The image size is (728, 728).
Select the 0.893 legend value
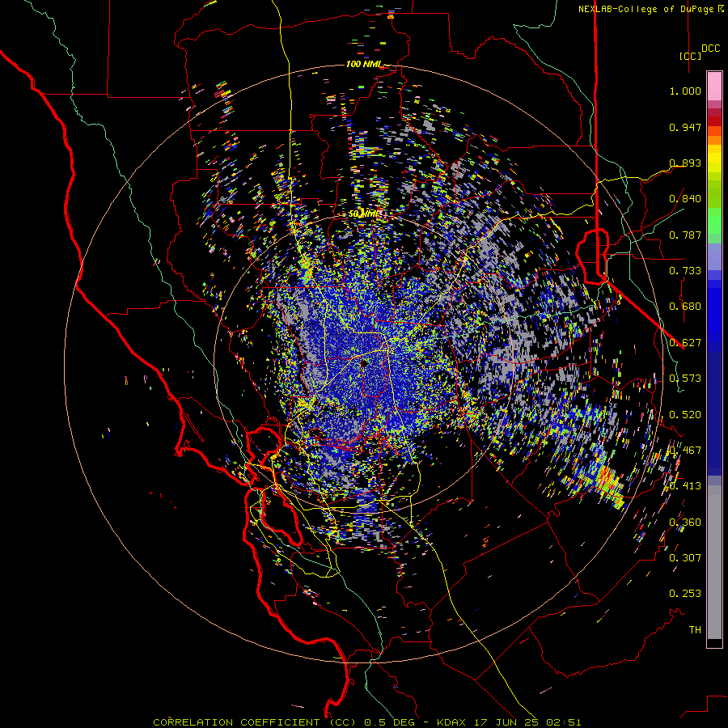pos(685,163)
